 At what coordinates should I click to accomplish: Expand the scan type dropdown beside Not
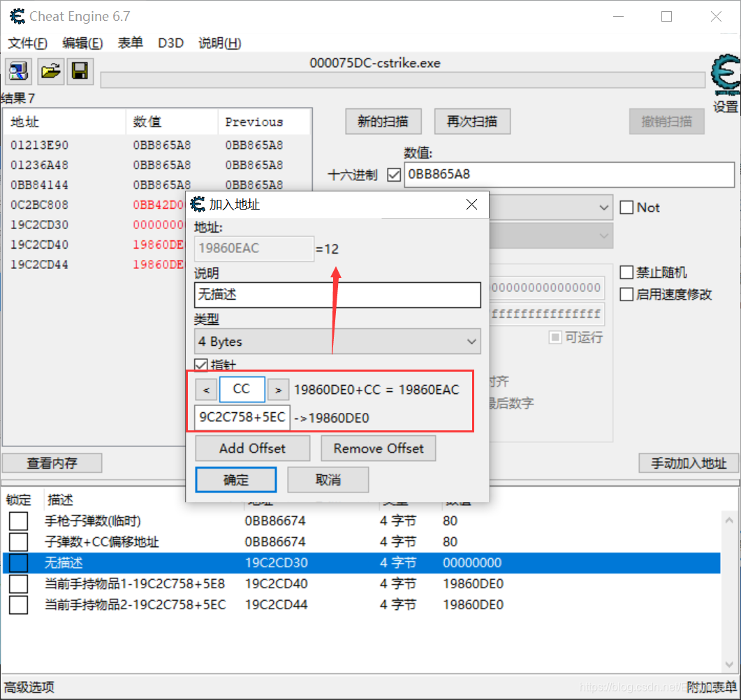point(603,207)
